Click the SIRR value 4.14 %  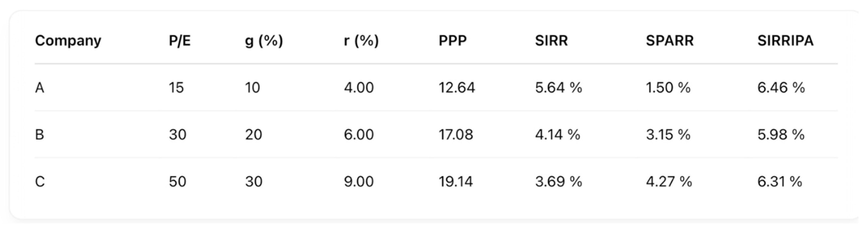(x=558, y=134)
